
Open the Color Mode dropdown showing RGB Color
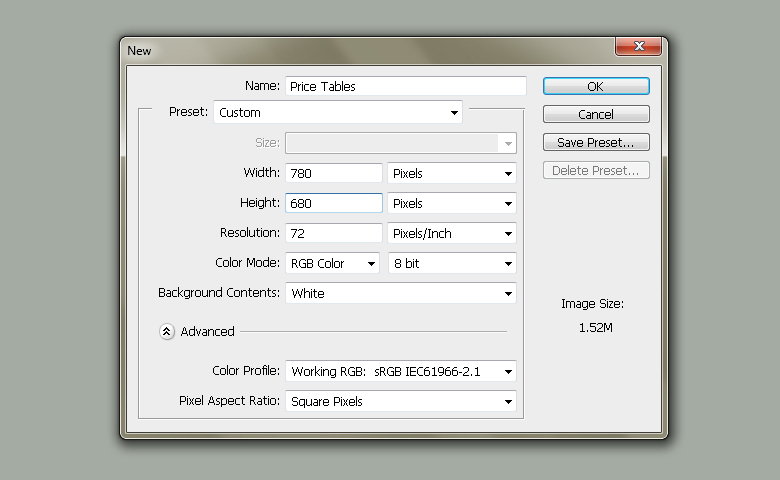click(333, 264)
